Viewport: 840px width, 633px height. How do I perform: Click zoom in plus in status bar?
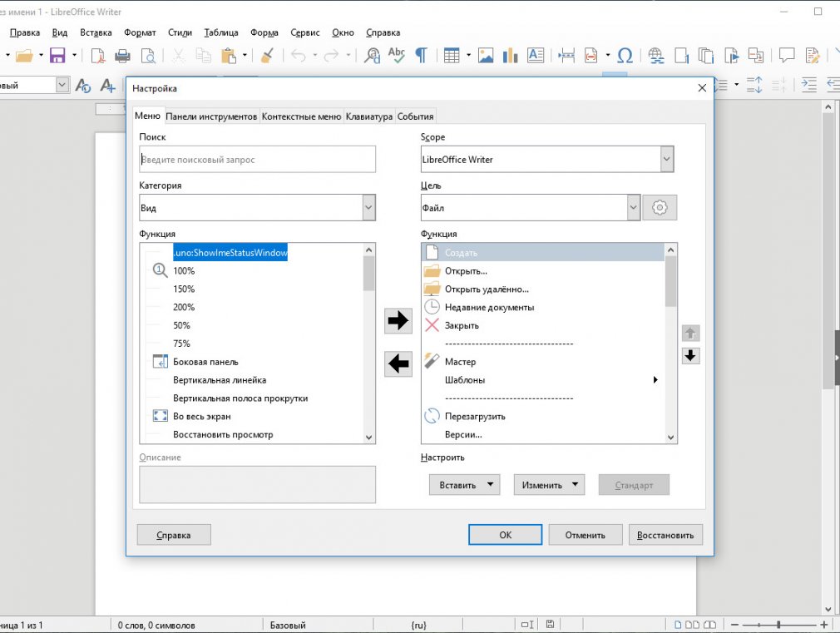[824, 625]
